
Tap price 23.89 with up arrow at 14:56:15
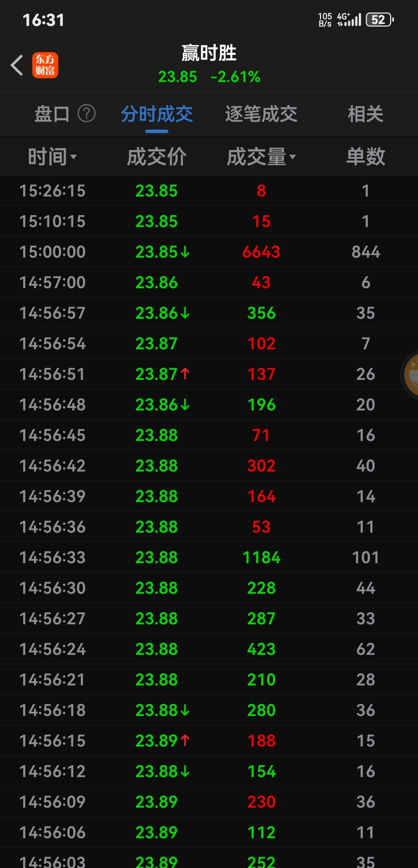(x=163, y=741)
